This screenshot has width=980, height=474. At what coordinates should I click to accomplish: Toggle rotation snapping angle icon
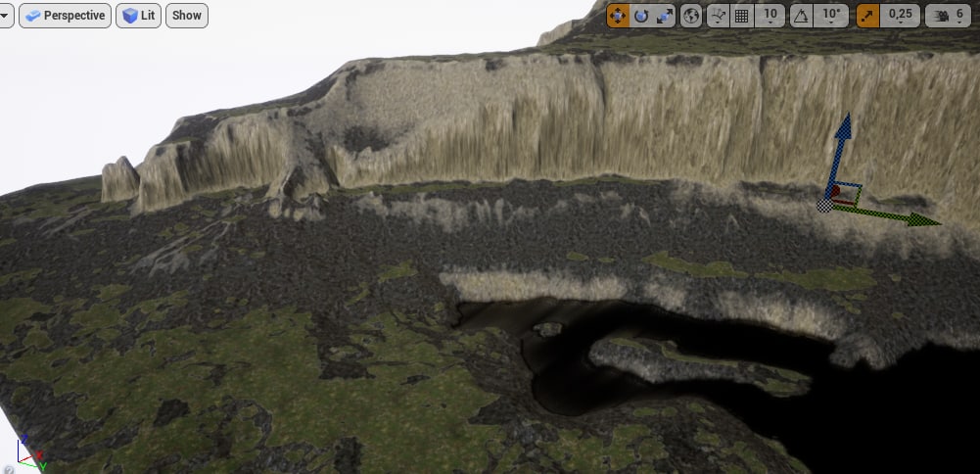click(802, 16)
